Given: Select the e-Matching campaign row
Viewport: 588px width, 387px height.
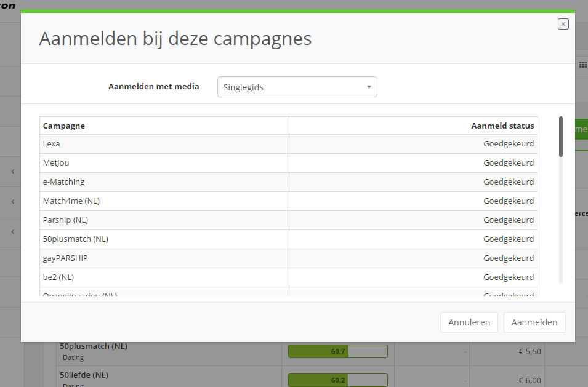Looking at the screenshot, I should 288,182.
